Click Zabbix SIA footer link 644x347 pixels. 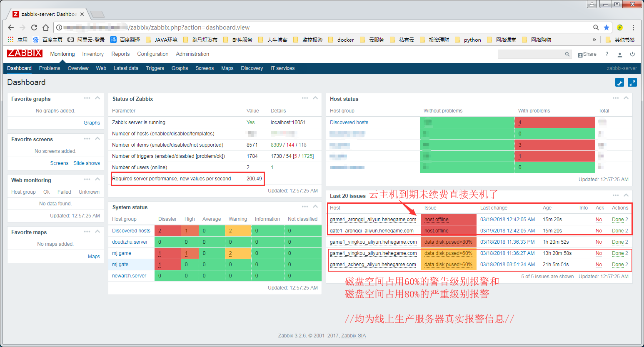[354, 336]
